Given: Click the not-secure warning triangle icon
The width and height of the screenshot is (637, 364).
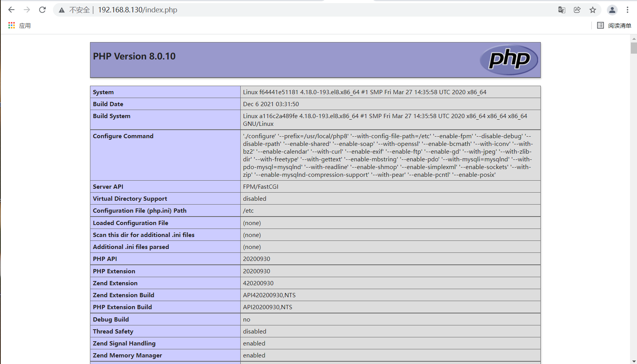Looking at the screenshot, I should [x=62, y=10].
